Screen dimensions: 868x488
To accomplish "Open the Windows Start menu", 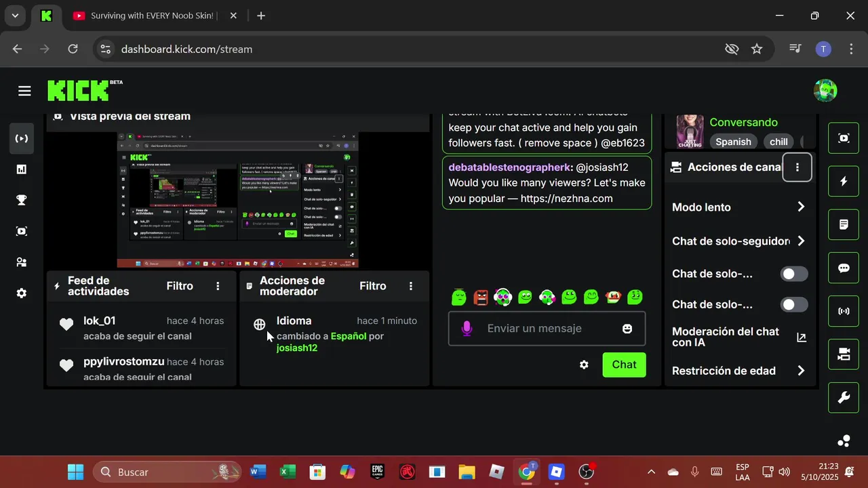I will point(76,472).
